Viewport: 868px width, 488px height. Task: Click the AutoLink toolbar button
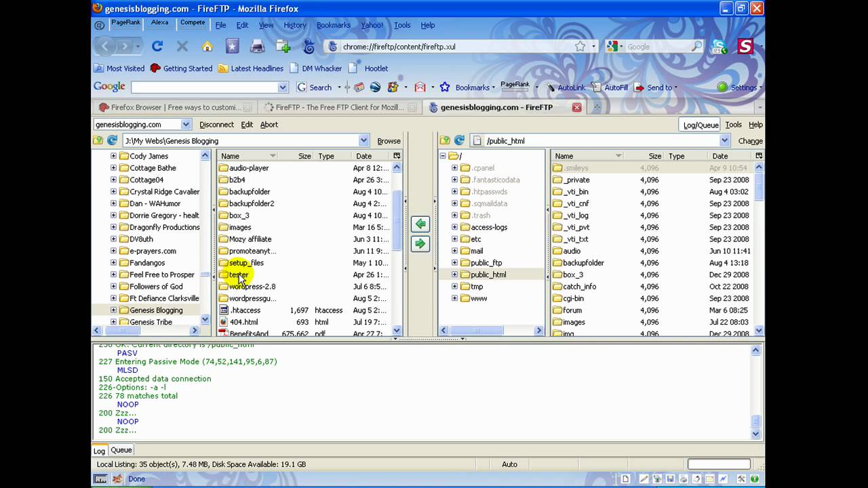(567, 87)
